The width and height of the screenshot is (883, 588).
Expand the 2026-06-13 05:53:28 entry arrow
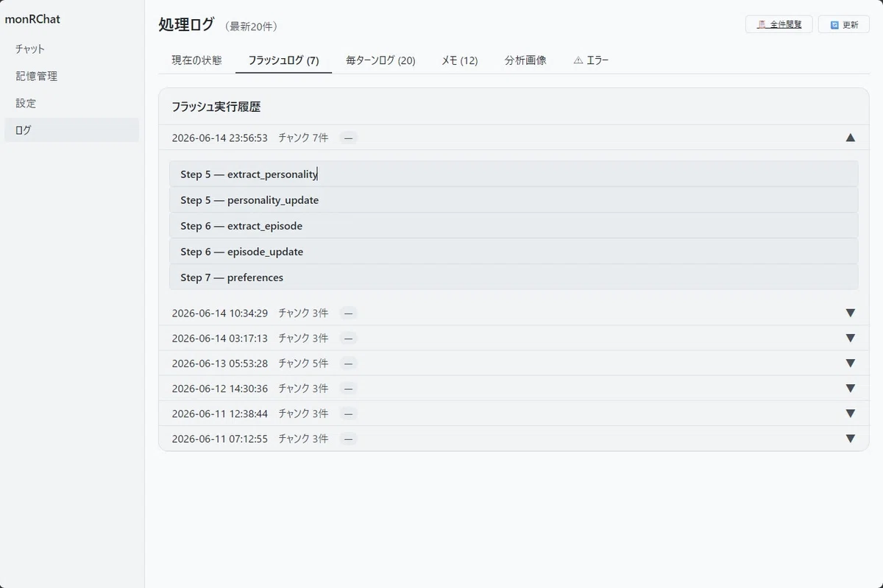pyautogui.click(x=851, y=363)
